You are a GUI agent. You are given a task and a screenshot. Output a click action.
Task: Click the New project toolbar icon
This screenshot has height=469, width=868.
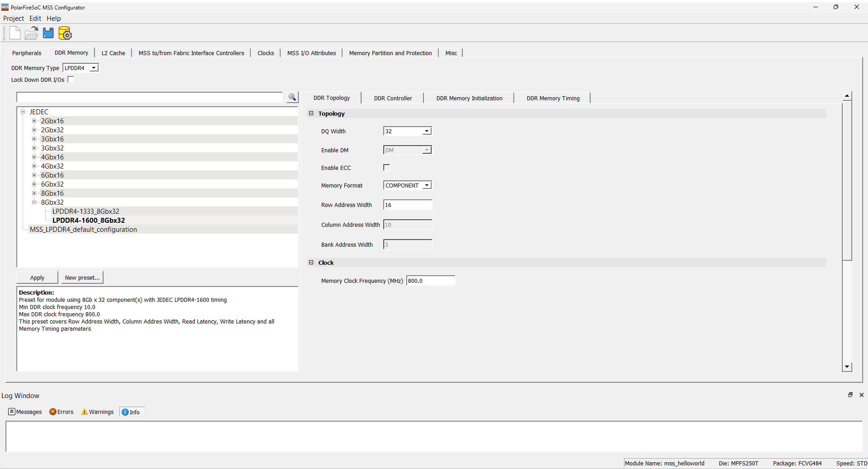15,33
